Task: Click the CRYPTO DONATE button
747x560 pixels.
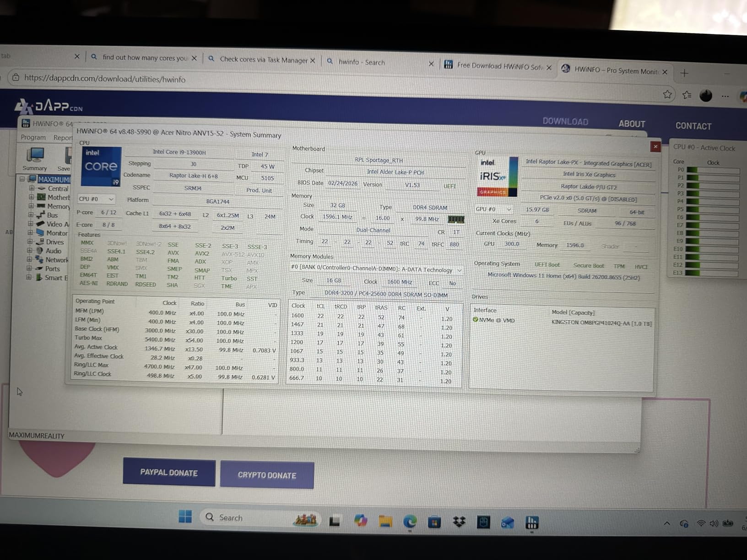Action: pos(267,475)
